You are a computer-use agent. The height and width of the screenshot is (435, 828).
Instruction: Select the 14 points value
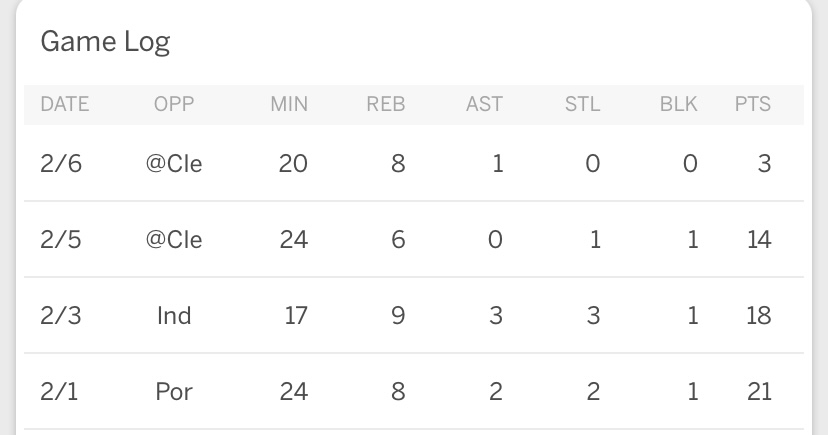pos(758,239)
